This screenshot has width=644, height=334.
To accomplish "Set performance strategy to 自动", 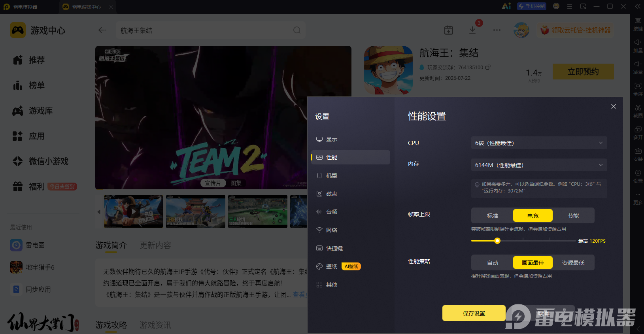I will click(x=493, y=263).
